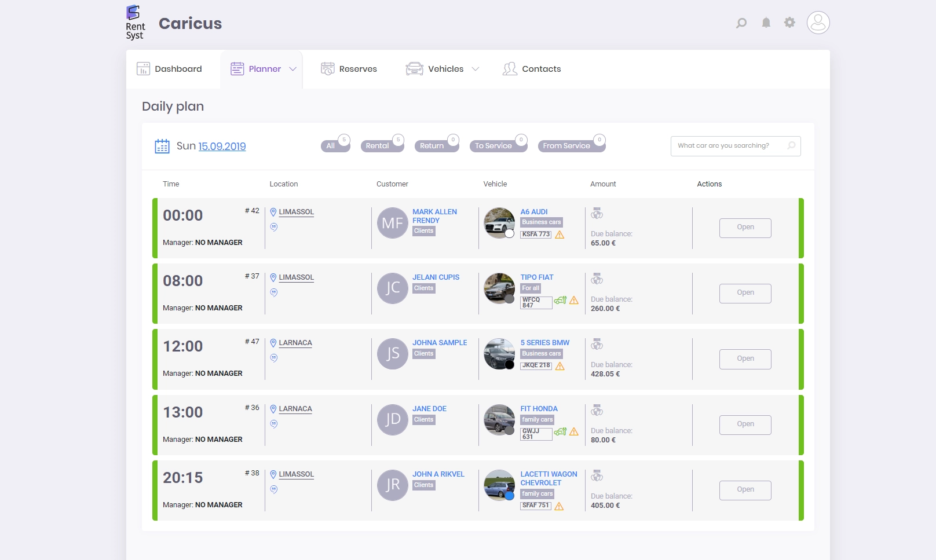Open the calendar icon beside the date
This screenshot has height=560, width=936.
[162, 146]
